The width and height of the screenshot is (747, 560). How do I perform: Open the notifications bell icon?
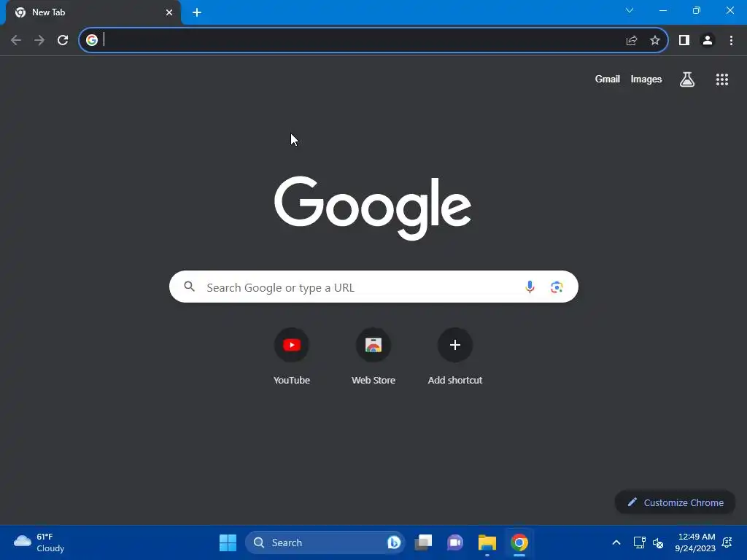pos(727,542)
